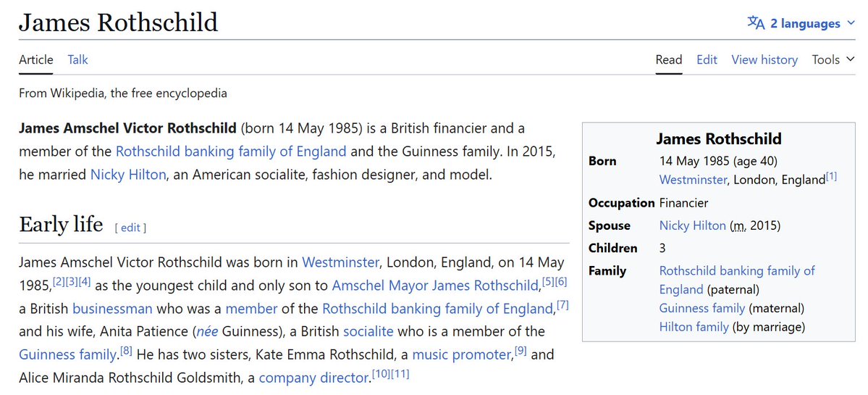Edit the Early life section

(130, 228)
